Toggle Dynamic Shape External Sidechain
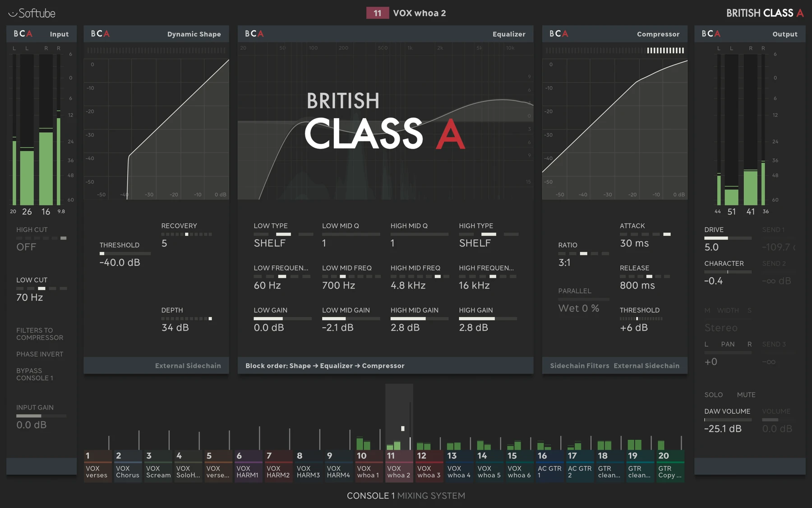The image size is (812, 508). coord(188,366)
